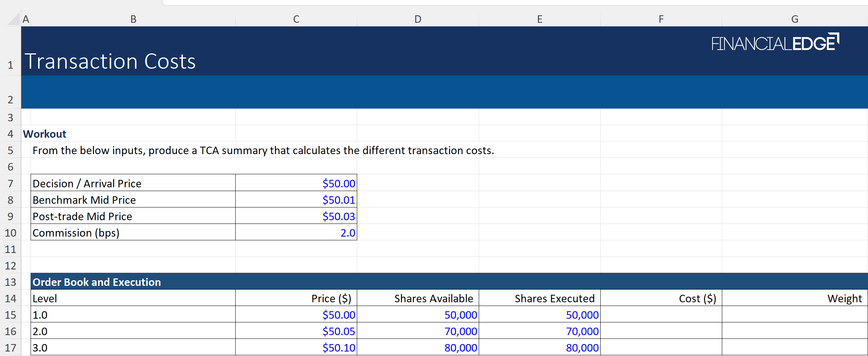Select column C header
The height and width of the screenshot is (356, 868).
[x=296, y=19]
